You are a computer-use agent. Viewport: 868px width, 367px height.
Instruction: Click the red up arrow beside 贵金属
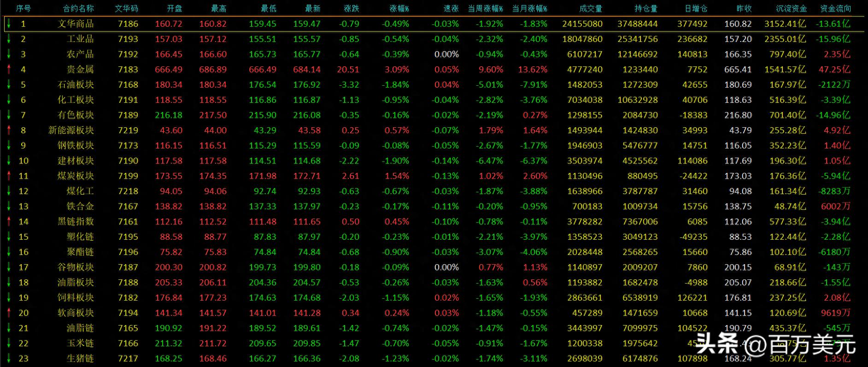coord(9,70)
